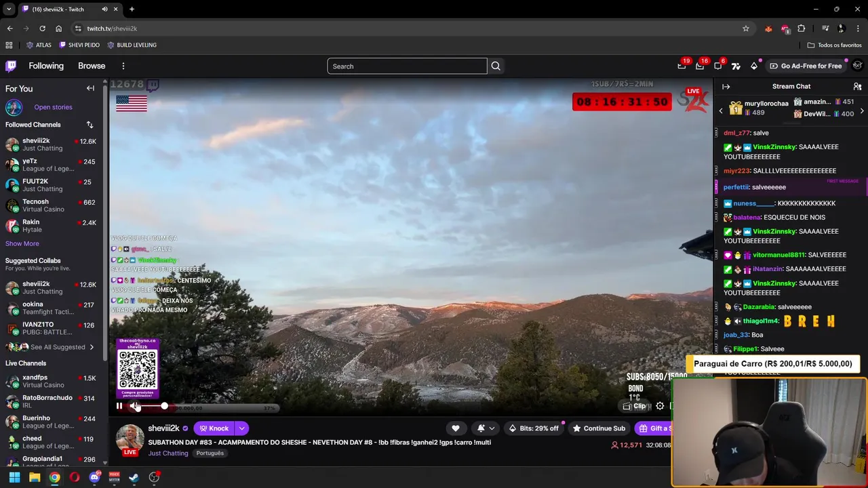Viewport: 868px width, 488px height.
Task: Open chat community users icon
Action: (x=857, y=87)
